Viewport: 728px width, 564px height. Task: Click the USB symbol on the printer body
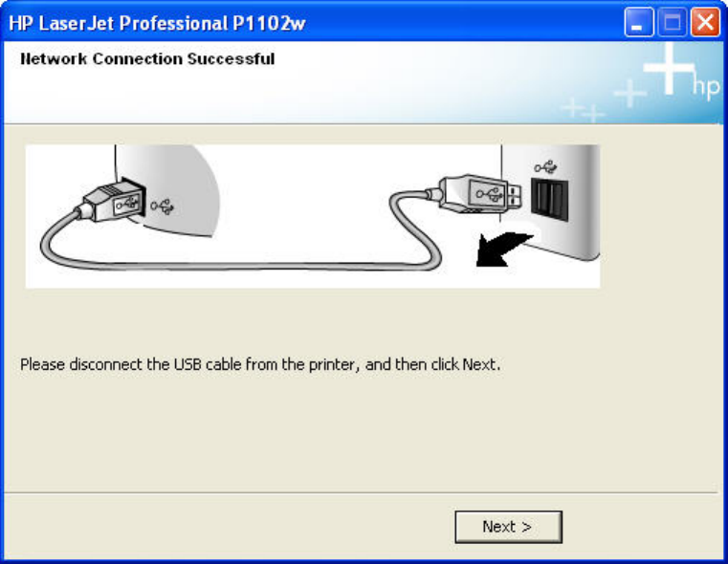tap(162, 206)
